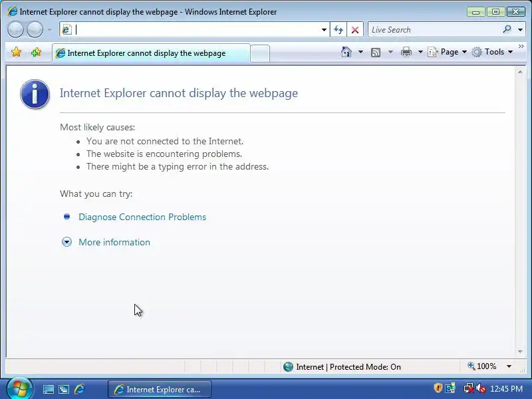Click the page scrollbar down arrow
532x399 pixels.
click(520, 352)
